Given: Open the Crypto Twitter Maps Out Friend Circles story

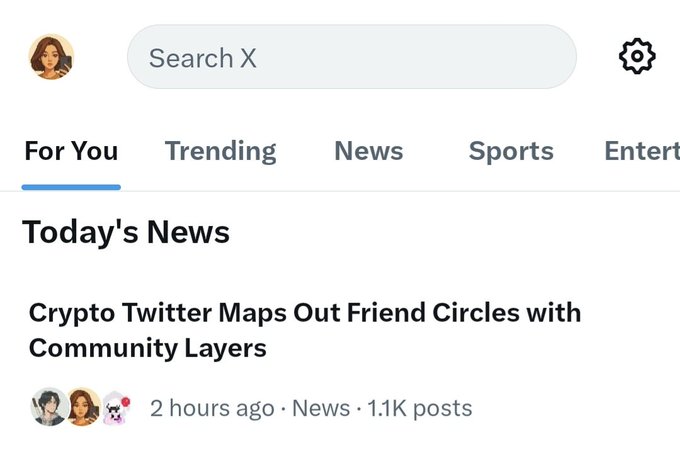Looking at the screenshot, I should point(305,330).
